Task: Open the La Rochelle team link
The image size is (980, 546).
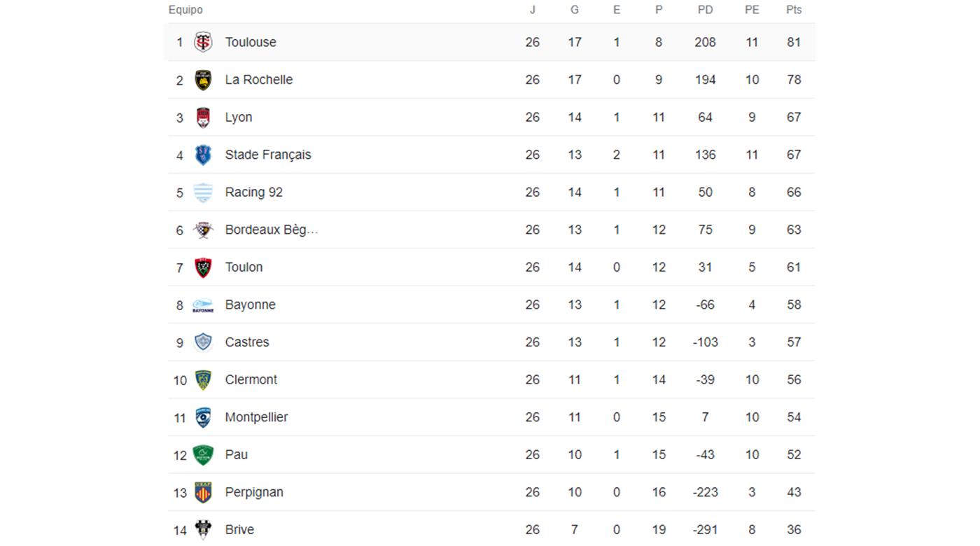Action: point(259,80)
